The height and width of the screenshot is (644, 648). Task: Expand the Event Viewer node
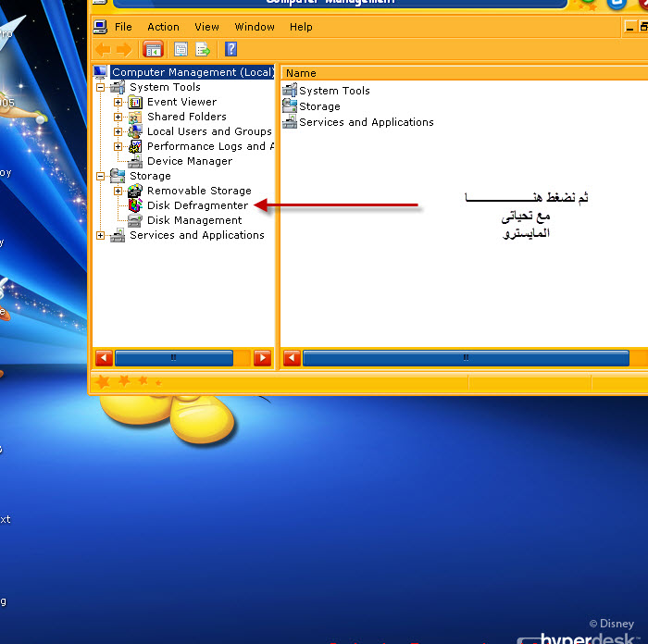coord(118,102)
